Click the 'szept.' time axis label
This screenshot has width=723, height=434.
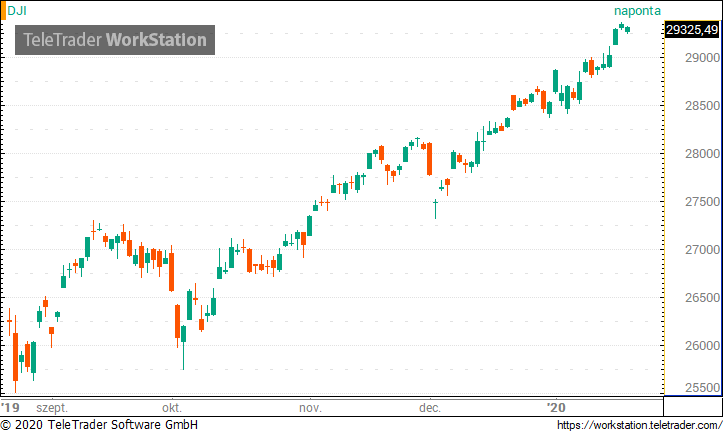(x=52, y=408)
